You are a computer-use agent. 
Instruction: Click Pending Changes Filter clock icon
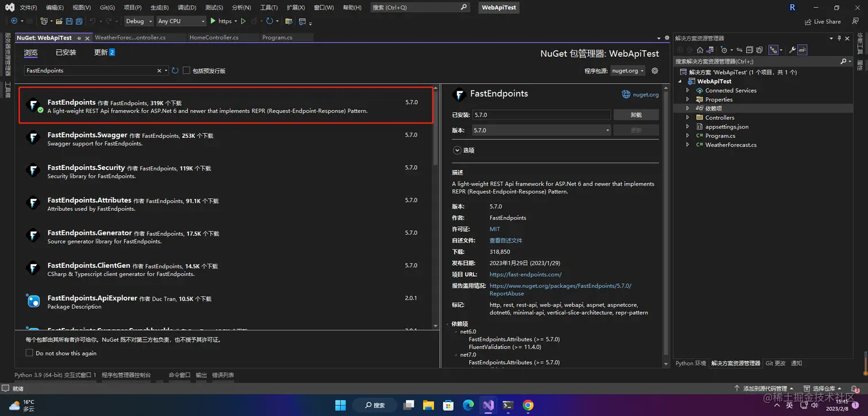pos(724,50)
